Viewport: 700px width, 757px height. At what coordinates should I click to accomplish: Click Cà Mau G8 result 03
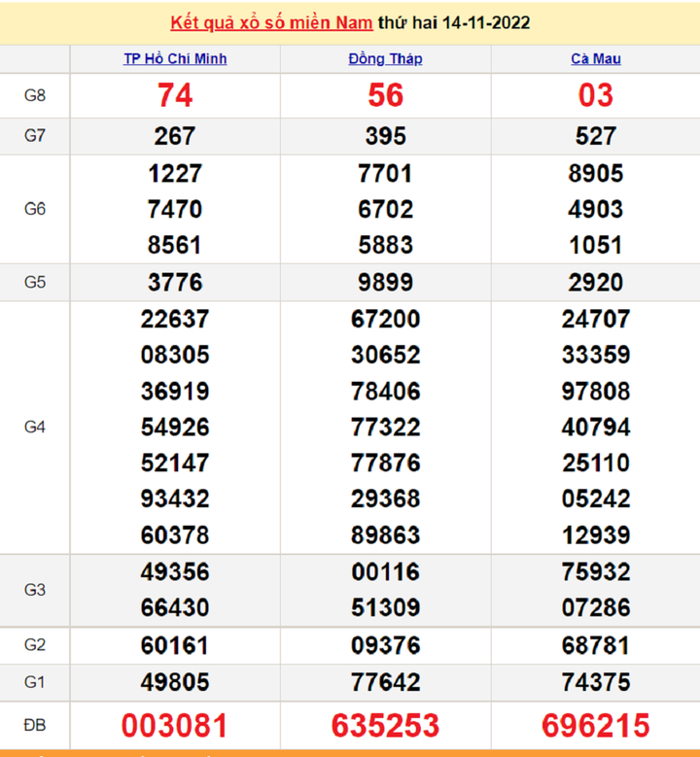[x=595, y=95]
